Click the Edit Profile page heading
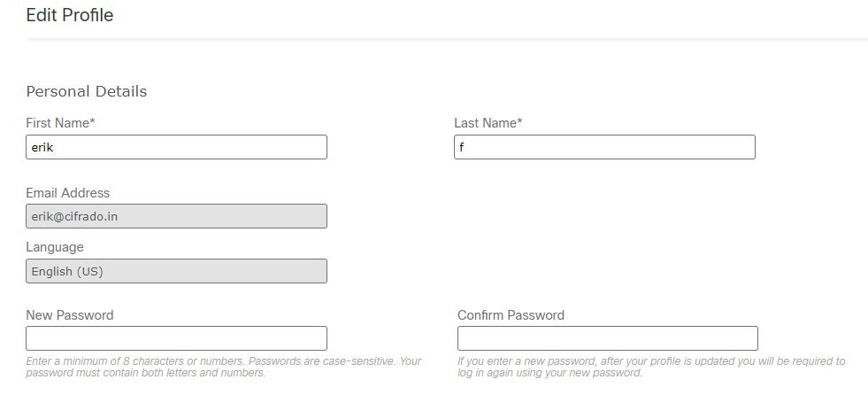Screen dimensions: 868x395 click(x=70, y=15)
